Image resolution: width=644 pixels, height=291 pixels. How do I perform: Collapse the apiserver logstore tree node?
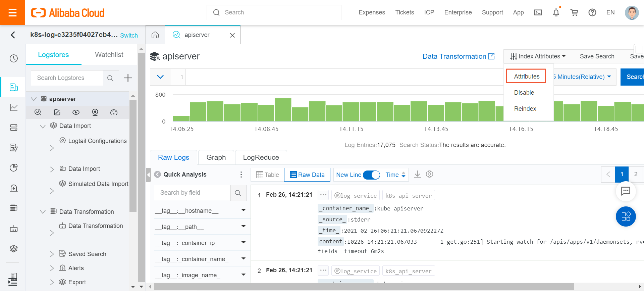coord(34,99)
